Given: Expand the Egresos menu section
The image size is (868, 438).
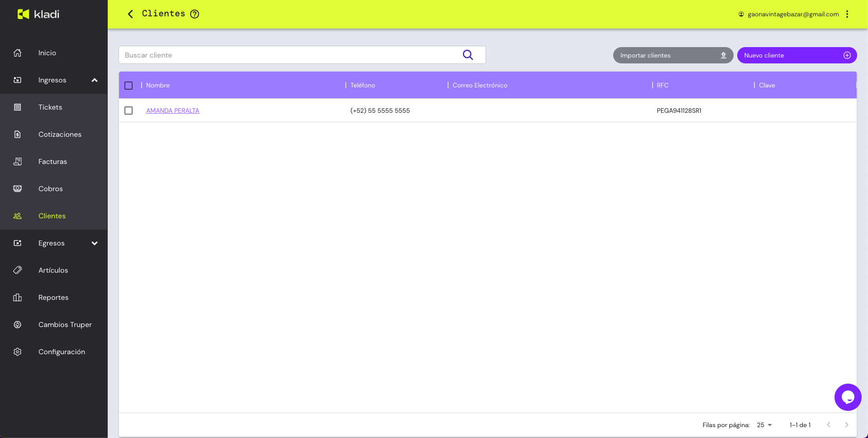Looking at the screenshot, I should [95, 243].
